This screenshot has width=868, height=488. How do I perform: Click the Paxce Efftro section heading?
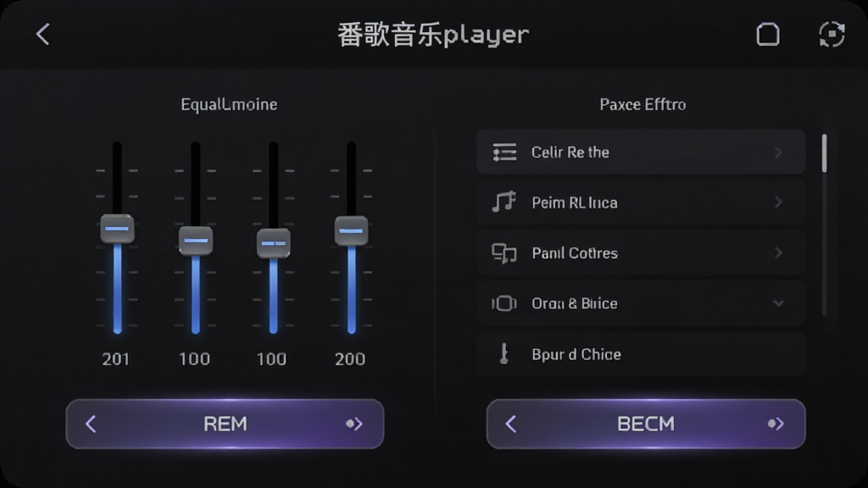pos(643,104)
